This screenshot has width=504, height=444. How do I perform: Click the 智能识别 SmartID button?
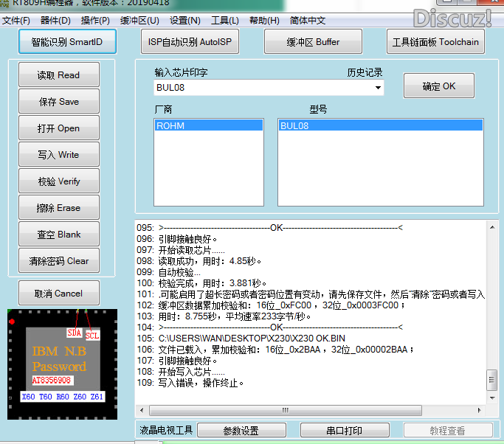[x=67, y=42]
